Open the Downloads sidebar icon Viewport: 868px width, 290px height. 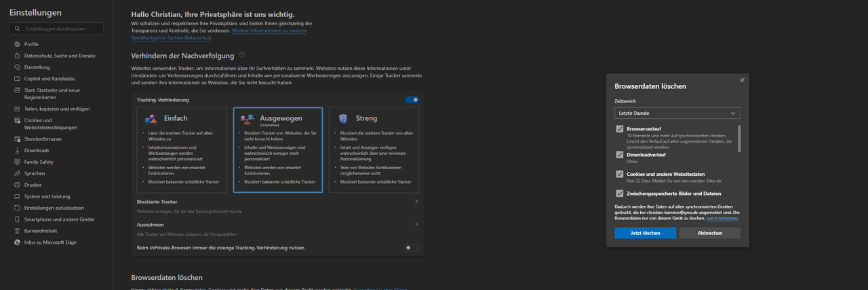click(x=18, y=150)
